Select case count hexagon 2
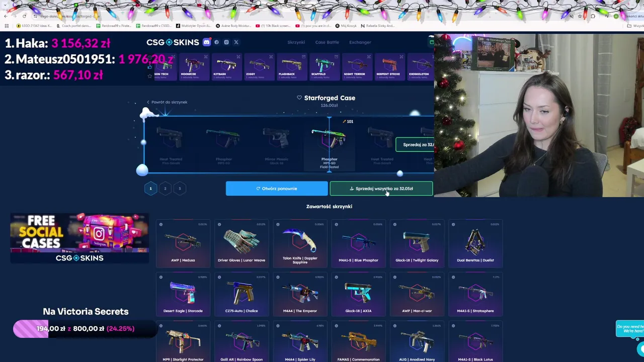 pos(165,189)
